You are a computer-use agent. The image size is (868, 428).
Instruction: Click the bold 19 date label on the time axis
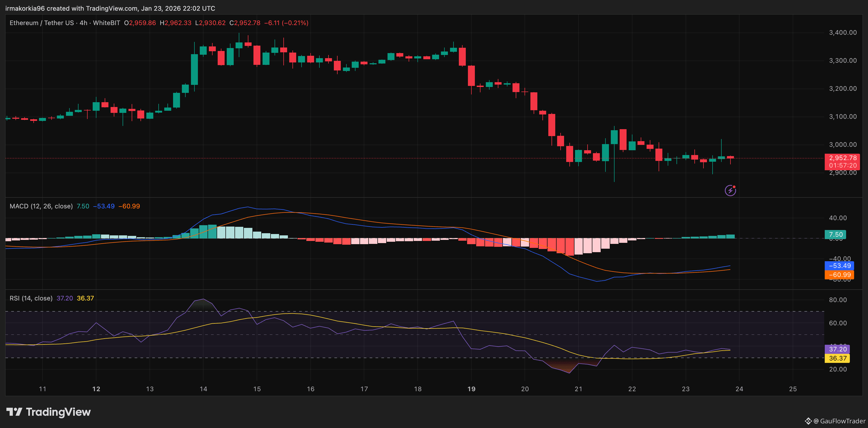471,389
